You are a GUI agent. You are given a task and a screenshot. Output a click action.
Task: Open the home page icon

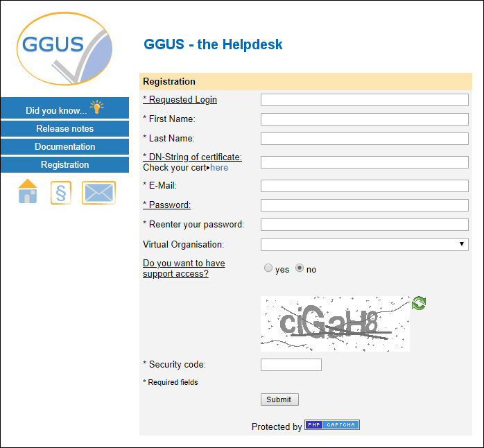[x=28, y=191]
